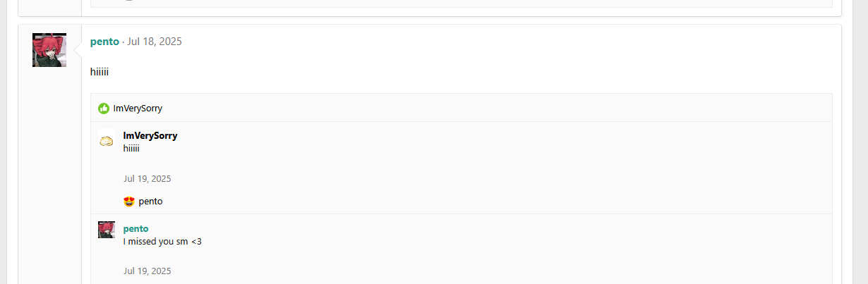
Task: Click Jul 19, 2025 under pento's comment
Action: pos(147,271)
